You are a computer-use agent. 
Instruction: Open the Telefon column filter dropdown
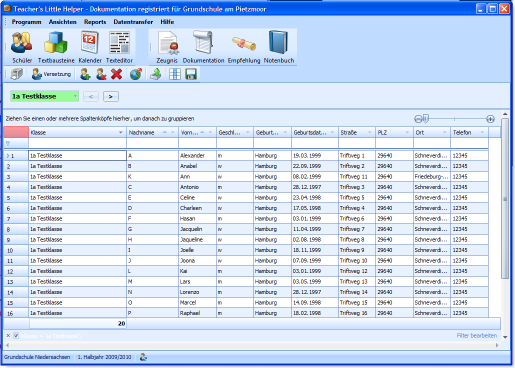click(482, 132)
